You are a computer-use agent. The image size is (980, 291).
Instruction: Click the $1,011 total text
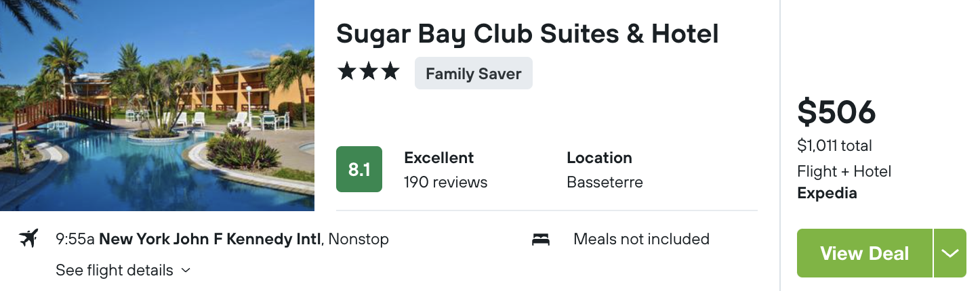tap(834, 145)
